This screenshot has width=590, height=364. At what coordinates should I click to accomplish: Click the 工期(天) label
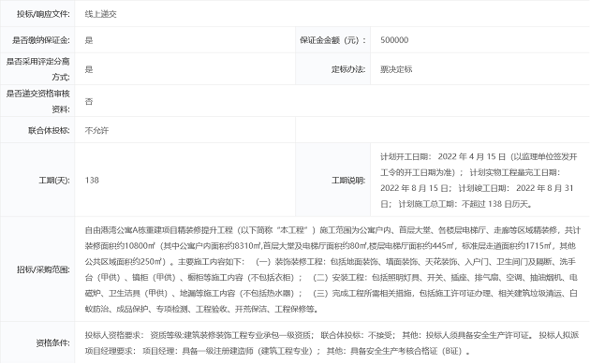point(54,180)
